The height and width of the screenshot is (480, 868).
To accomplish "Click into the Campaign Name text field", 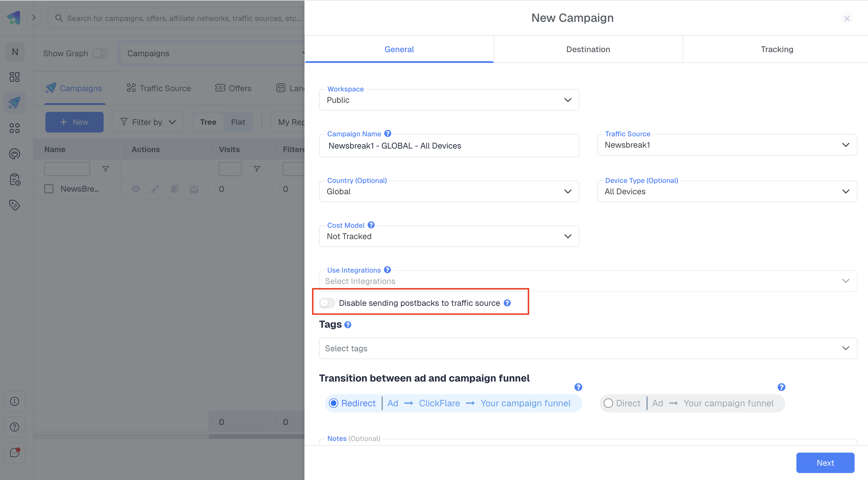I will 449,146.
